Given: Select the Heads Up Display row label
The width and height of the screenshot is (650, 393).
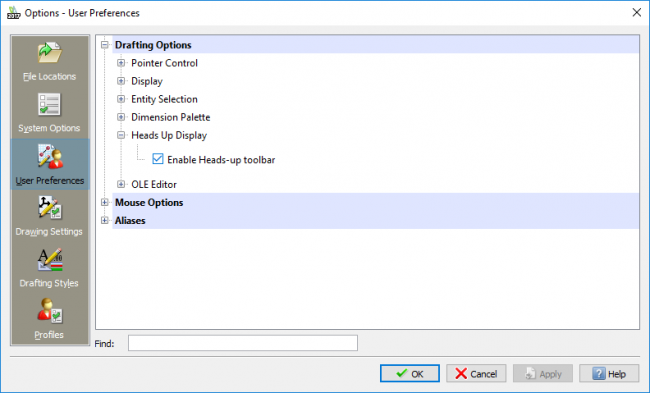Looking at the screenshot, I should click(169, 136).
